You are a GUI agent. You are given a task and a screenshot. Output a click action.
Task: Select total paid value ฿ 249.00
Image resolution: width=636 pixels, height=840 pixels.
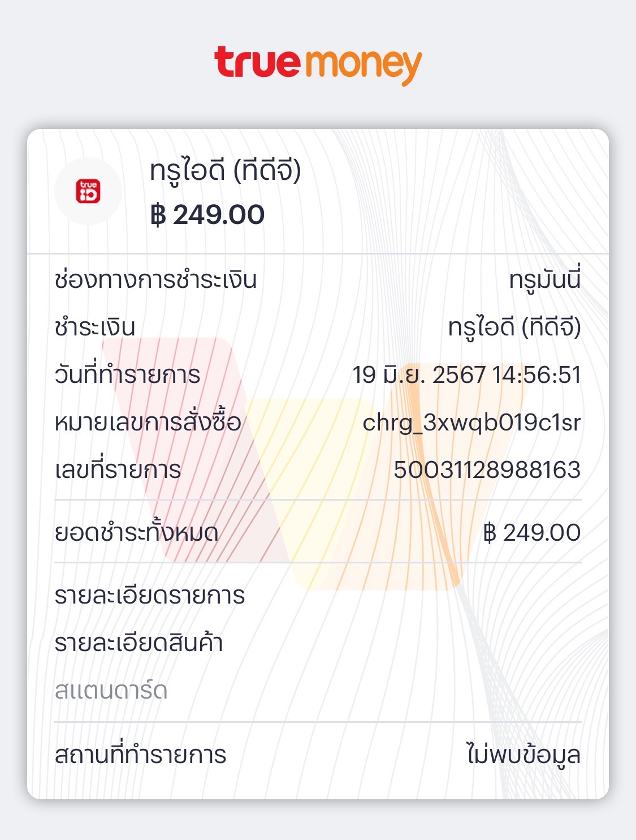point(531,532)
